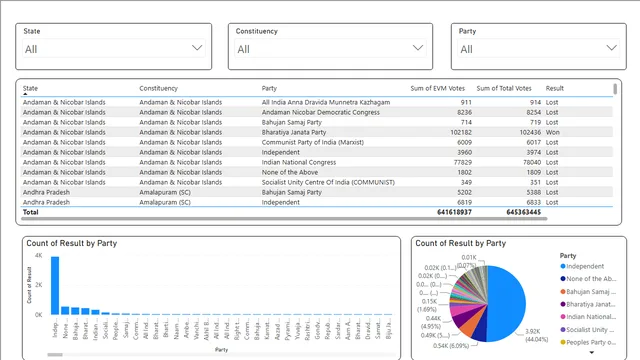This screenshot has height=360, width=640.
Task: Click the table horizontal scrollbar
Action: coord(284,219)
